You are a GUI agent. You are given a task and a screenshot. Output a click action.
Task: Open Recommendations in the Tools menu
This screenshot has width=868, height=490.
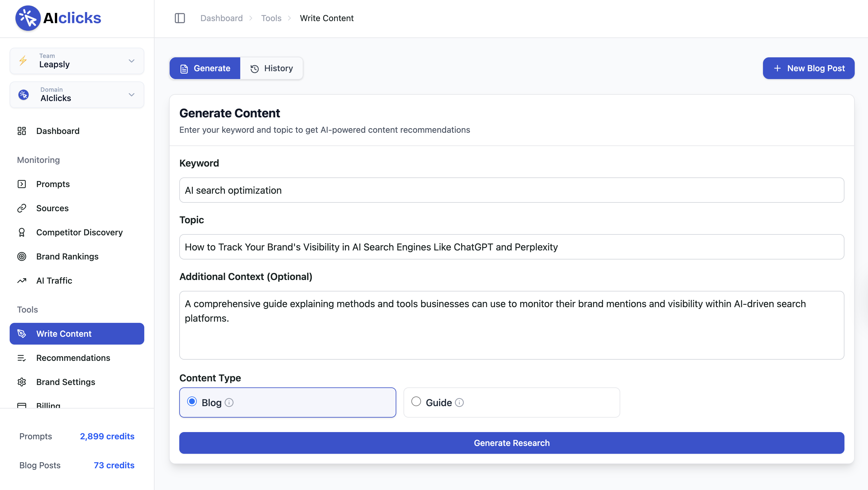coord(73,358)
